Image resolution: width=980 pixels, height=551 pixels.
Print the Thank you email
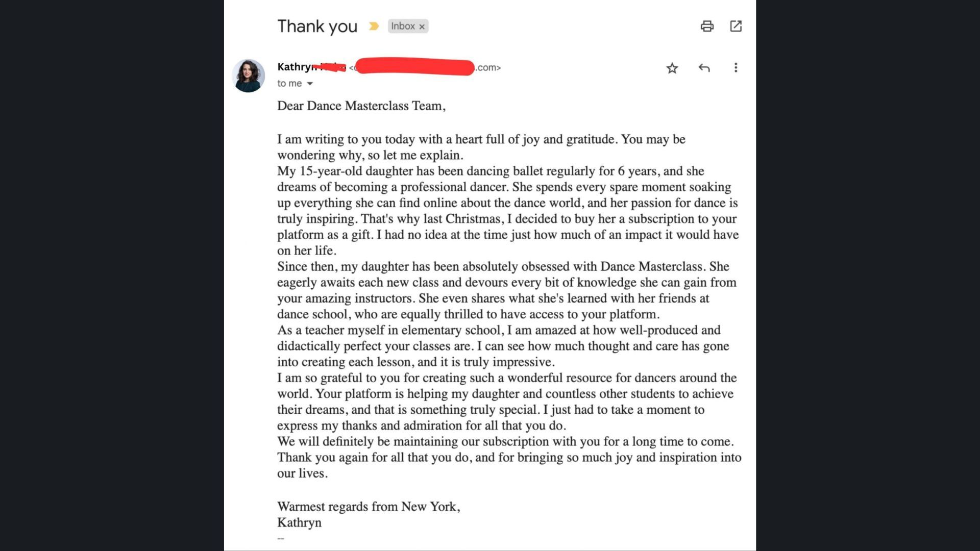(707, 26)
